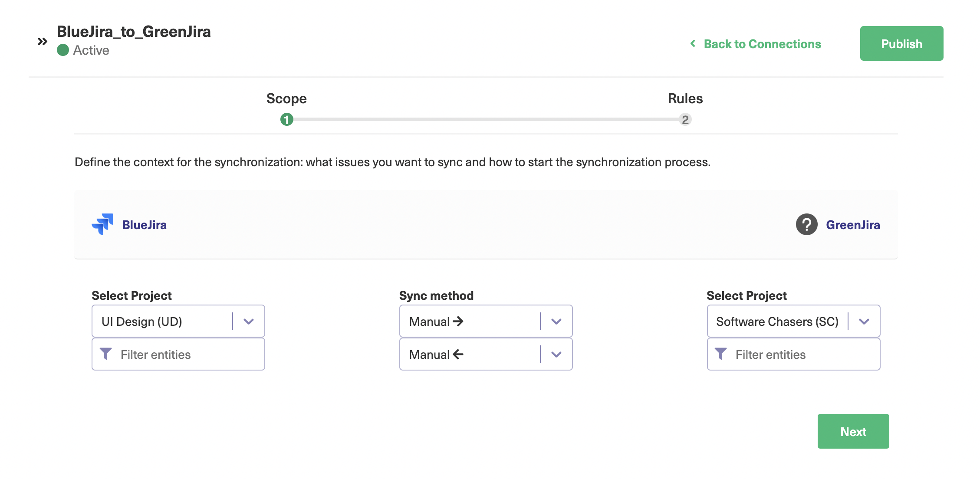
Task: Expand the UI Design project dropdown
Action: click(249, 321)
